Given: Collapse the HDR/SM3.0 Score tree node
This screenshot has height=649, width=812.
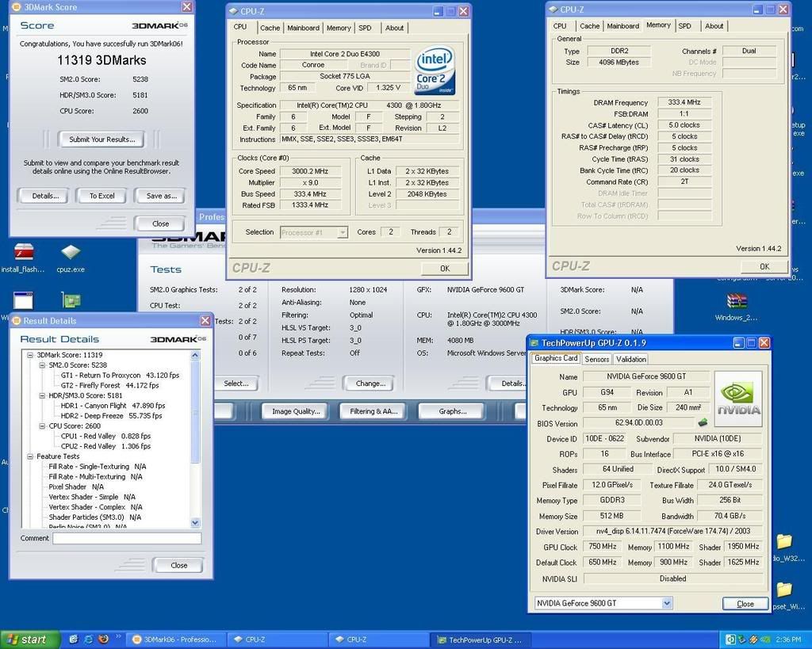Looking at the screenshot, I should point(41,395).
